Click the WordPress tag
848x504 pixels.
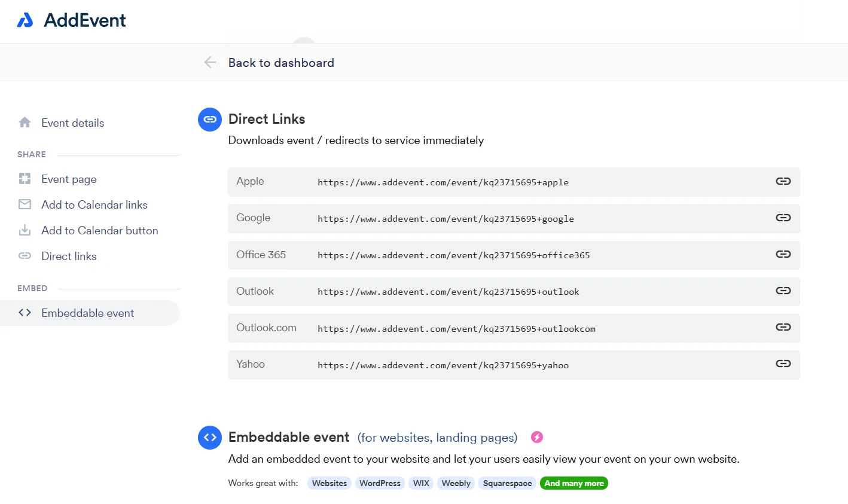[380, 483]
